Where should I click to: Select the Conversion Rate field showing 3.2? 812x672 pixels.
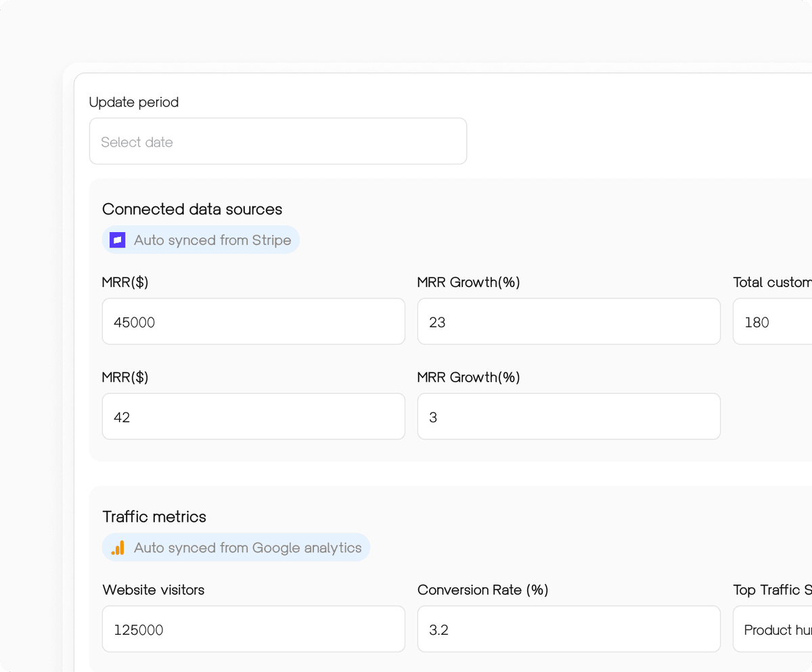[568, 629]
